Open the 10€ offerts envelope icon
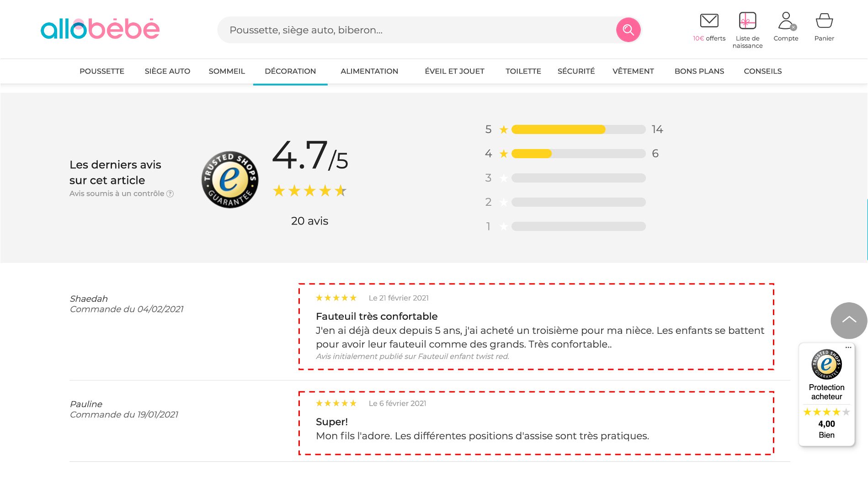This screenshot has width=868, height=477. click(x=709, y=21)
